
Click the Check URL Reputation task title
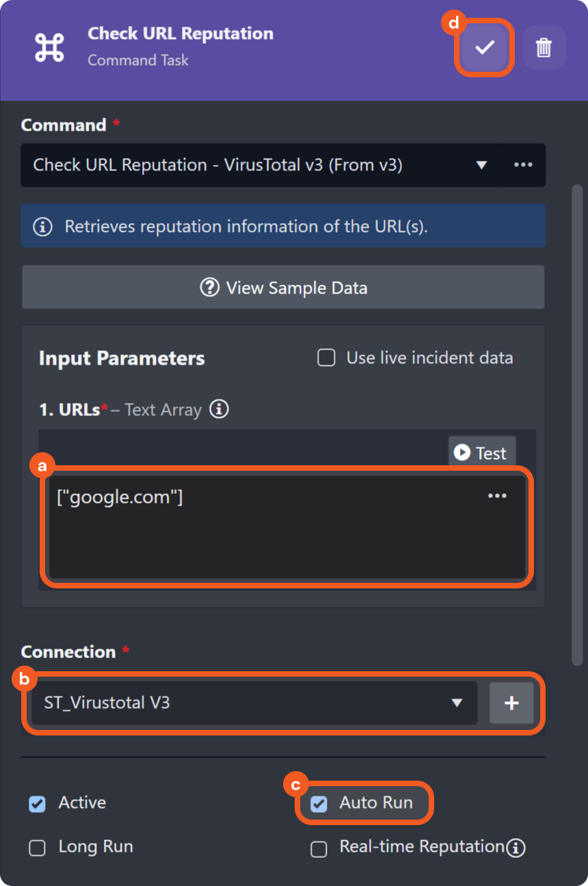pos(181,34)
